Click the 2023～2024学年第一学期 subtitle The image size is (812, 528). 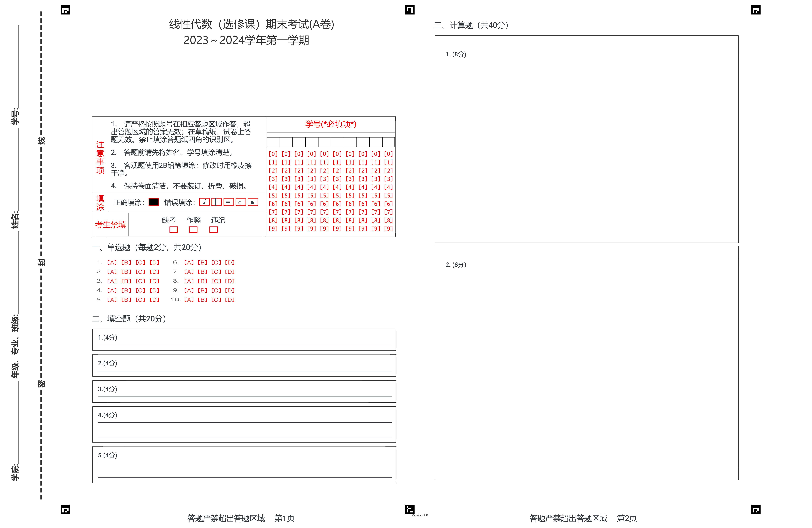(246, 40)
